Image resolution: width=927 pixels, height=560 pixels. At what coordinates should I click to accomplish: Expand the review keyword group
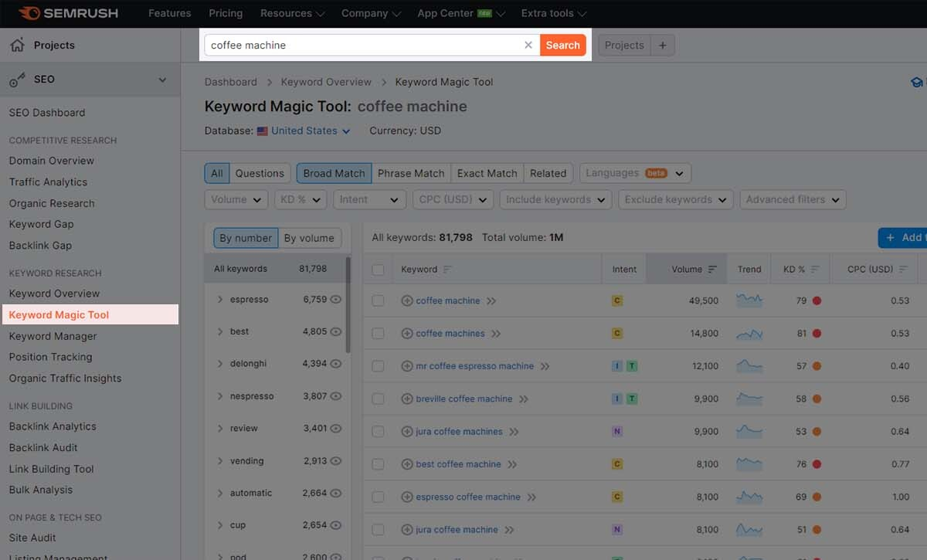pos(220,429)
